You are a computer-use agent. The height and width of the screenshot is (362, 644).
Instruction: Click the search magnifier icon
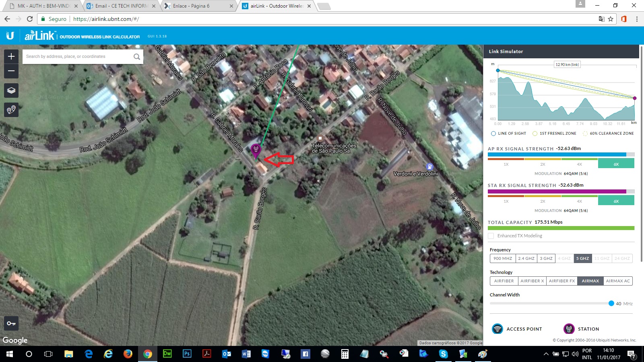tap(137, 57)
